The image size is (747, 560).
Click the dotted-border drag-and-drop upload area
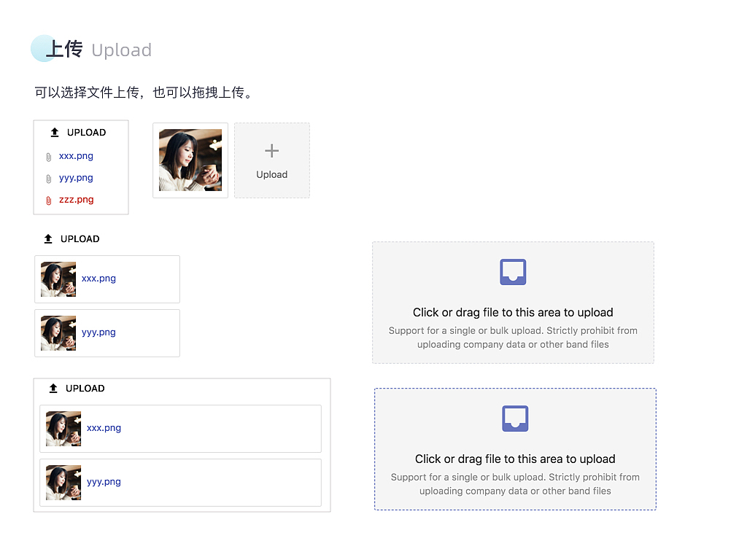[515, 449]
